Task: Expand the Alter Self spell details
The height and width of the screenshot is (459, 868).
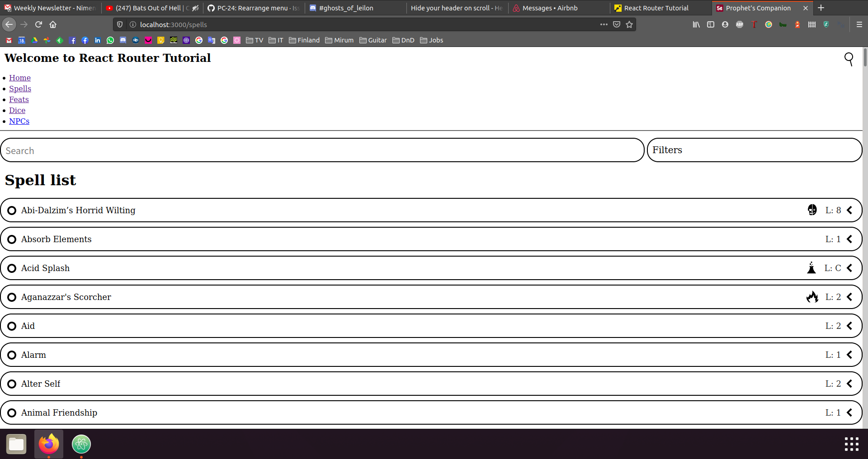Action: click(849, 384)
